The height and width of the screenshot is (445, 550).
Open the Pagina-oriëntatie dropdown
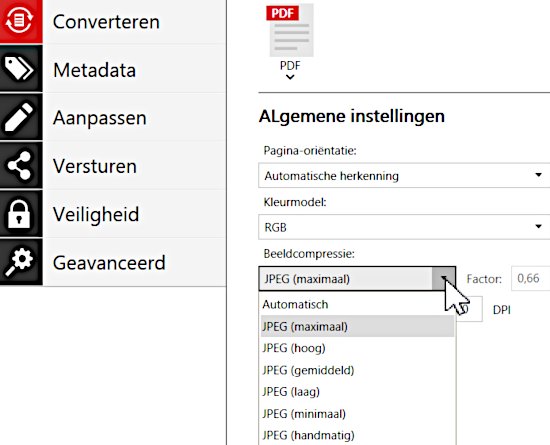point(404,175)
